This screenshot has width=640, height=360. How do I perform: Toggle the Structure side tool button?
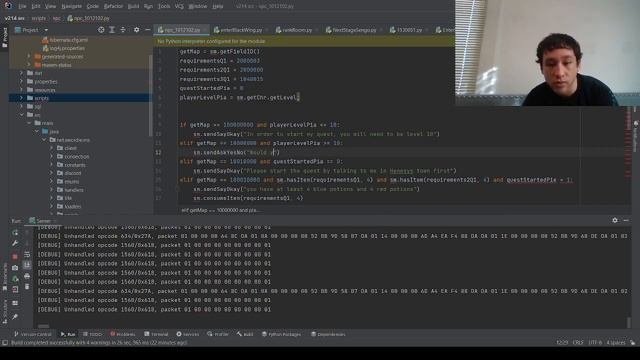(x=4, y=312)
